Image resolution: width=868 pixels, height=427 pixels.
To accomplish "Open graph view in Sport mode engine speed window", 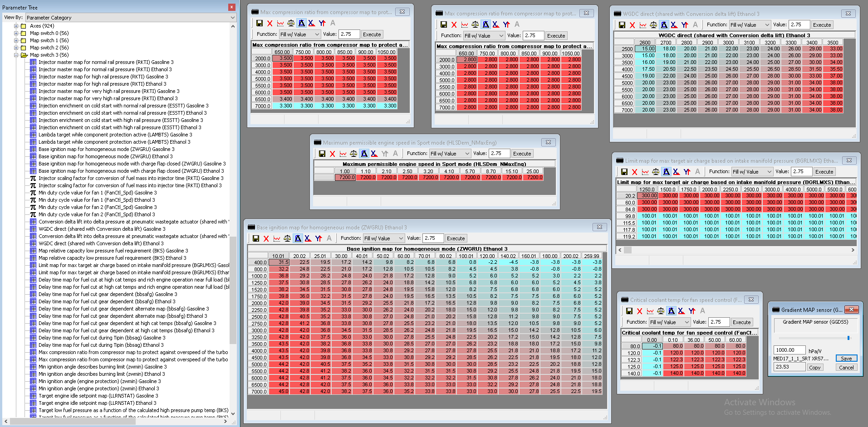I will click(x=343, y=154).
